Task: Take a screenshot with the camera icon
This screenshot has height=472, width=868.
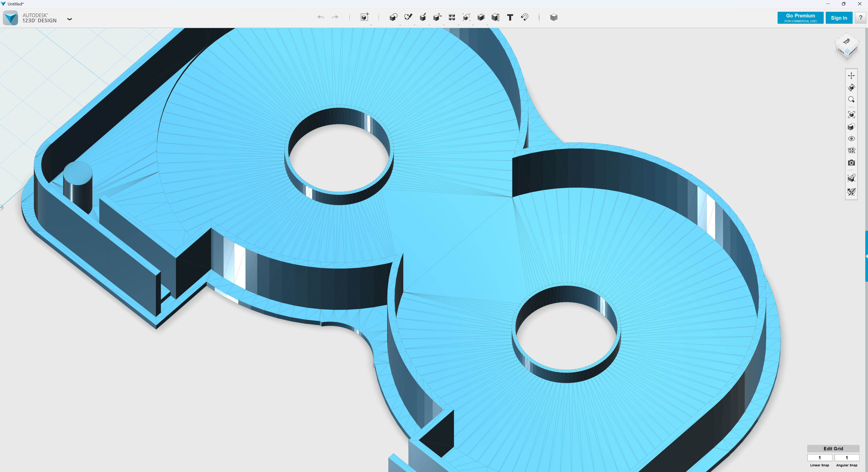Action: pyautogui.click(x=851, y=163)
